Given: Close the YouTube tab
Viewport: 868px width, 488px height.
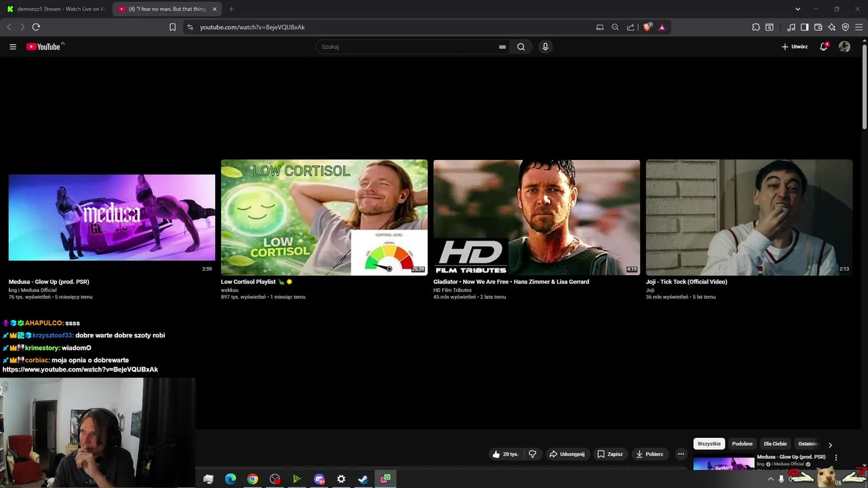Looking at the screenshot, I should point(215,9).
